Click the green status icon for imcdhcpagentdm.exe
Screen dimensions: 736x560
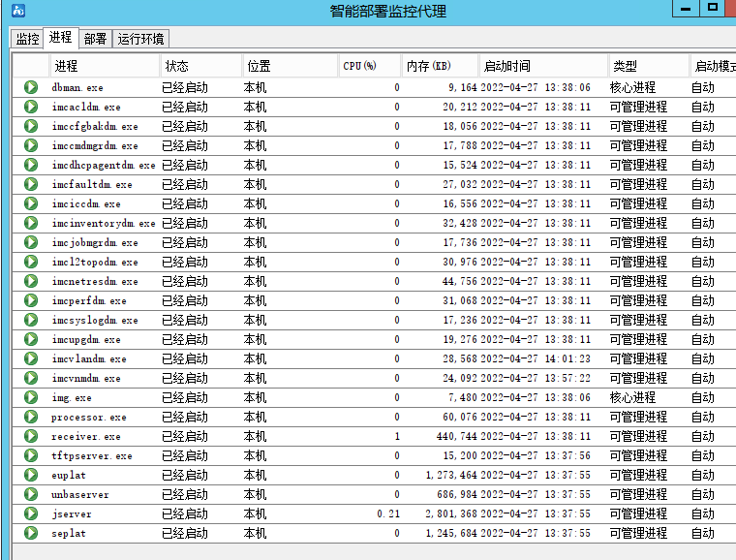click(31, 165)
